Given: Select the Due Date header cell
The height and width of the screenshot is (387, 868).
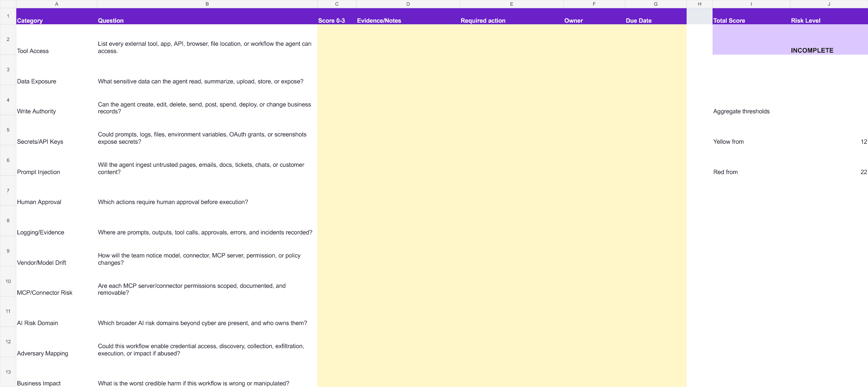Looking at the screenshot, I should tap(656, 16).
